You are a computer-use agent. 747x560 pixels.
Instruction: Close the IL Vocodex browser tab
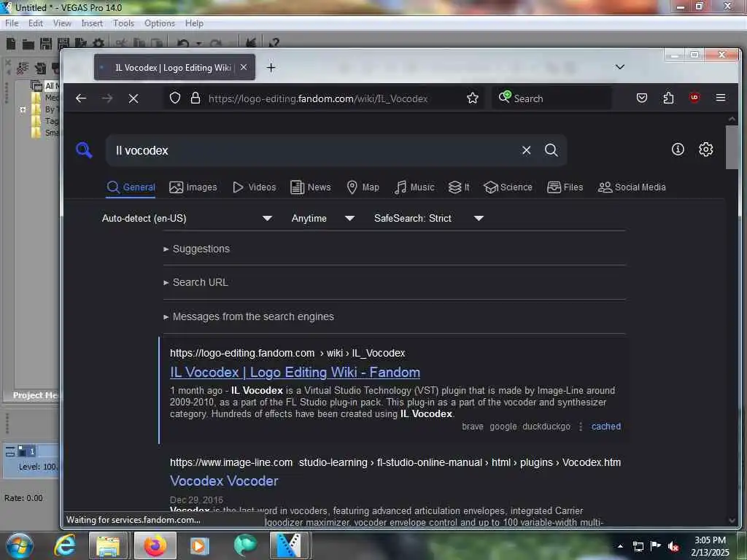[x=244, y=67]
